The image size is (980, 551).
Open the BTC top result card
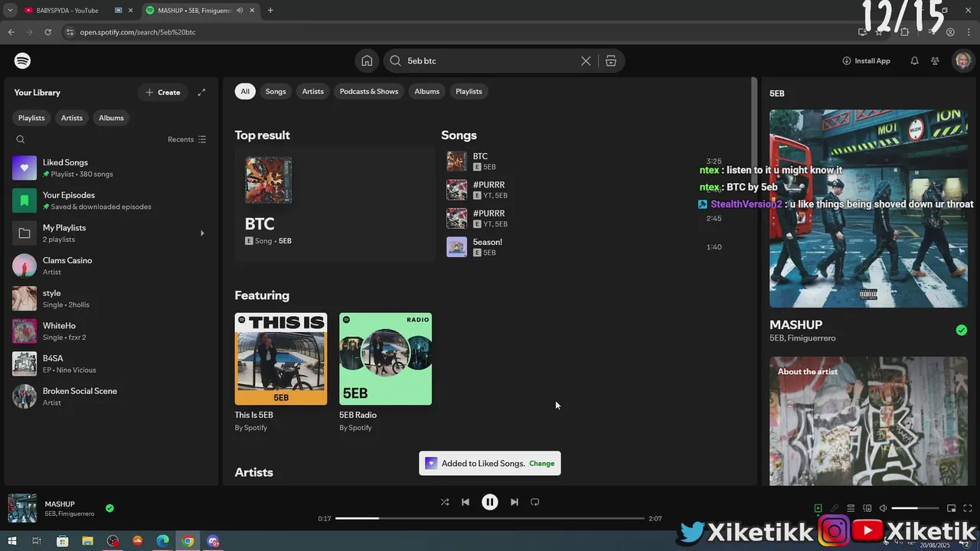click(x=335, y=204)
